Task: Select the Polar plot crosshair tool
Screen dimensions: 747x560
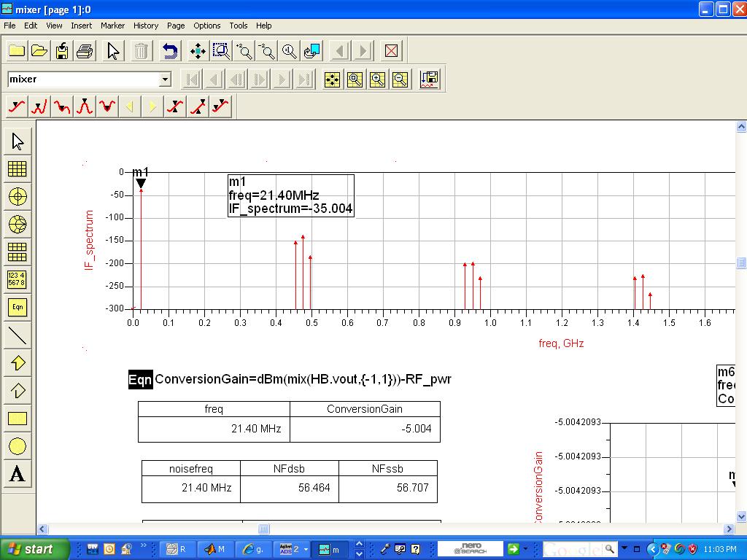Action: pyautogui.click(x=18, y=197)
